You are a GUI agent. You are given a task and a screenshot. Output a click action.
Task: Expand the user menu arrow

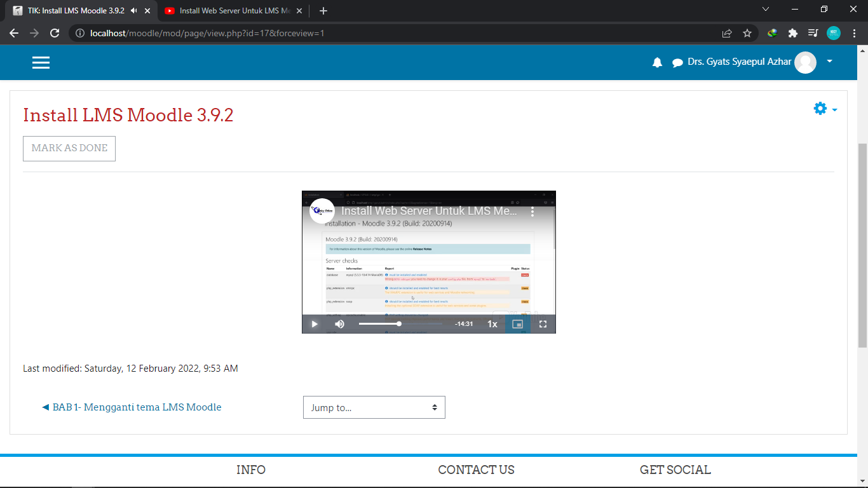(x=829, y=62)
